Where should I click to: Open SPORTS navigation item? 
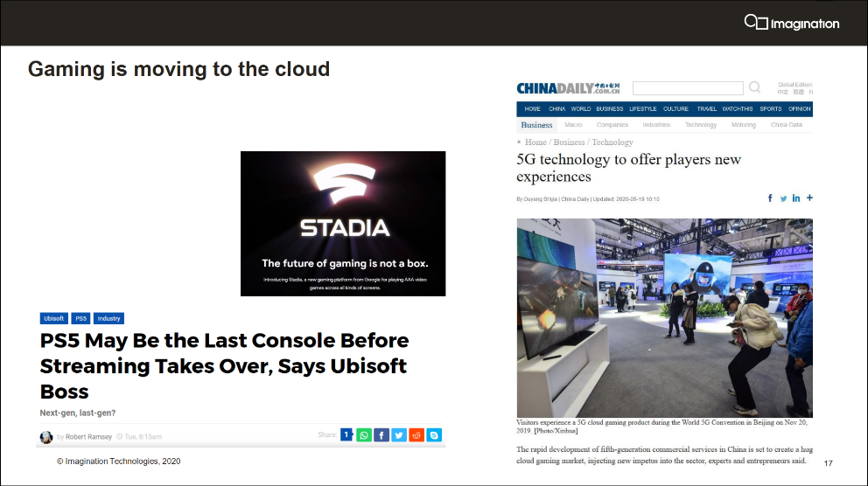771,109
